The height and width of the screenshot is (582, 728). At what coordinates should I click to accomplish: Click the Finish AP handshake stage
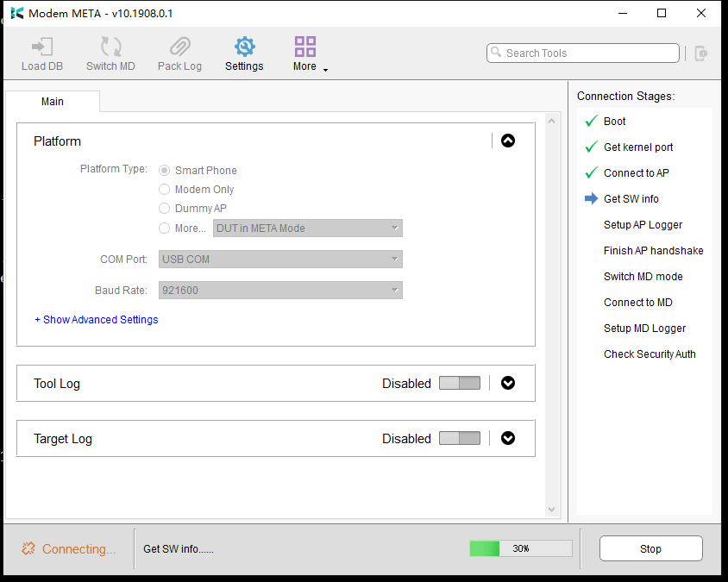(654, 251)
